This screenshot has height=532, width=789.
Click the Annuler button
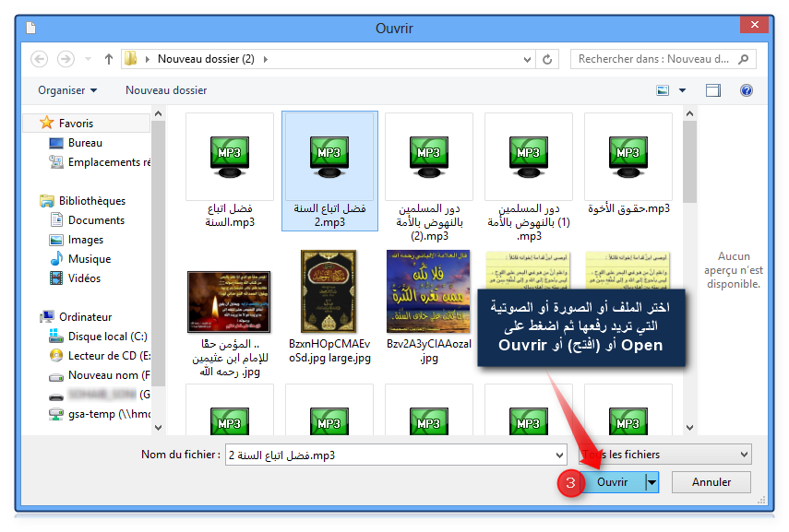coord(711,482)
